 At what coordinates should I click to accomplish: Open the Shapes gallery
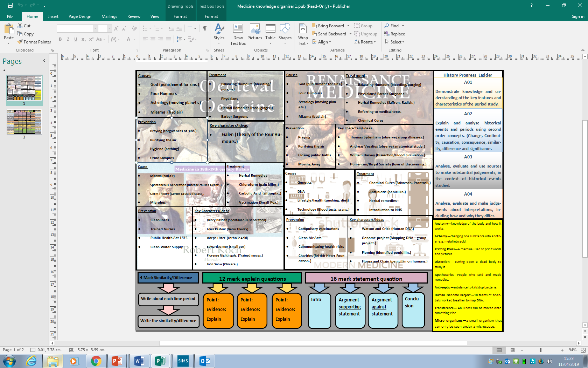click(x=285, y=34)
